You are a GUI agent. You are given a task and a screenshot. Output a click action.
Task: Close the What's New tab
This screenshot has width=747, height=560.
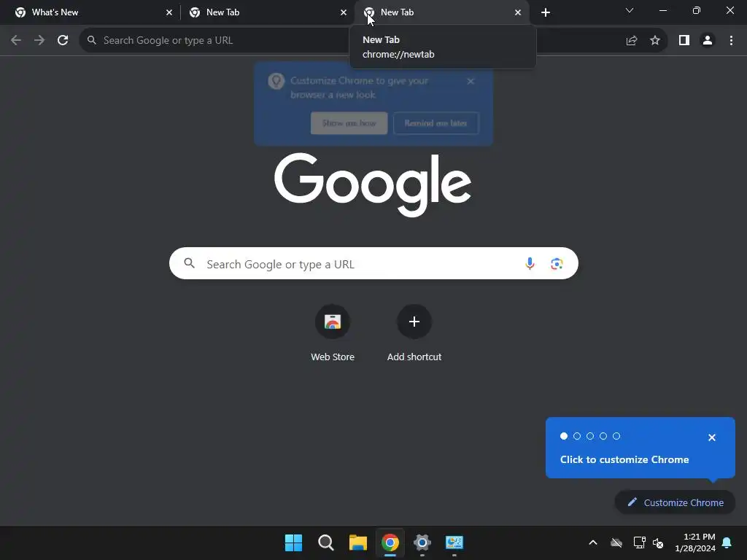[169, 12]
